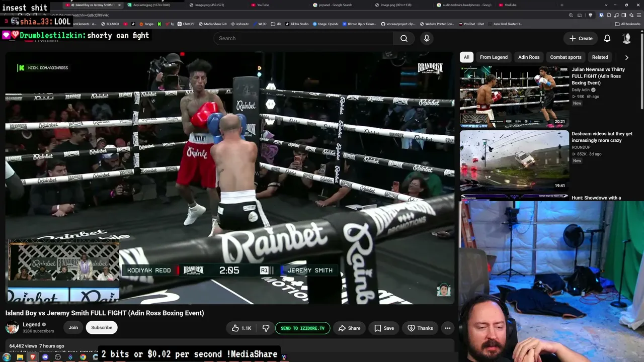Save the video to a playlist
Screen dimensions: 644x362
click(384, 328)
